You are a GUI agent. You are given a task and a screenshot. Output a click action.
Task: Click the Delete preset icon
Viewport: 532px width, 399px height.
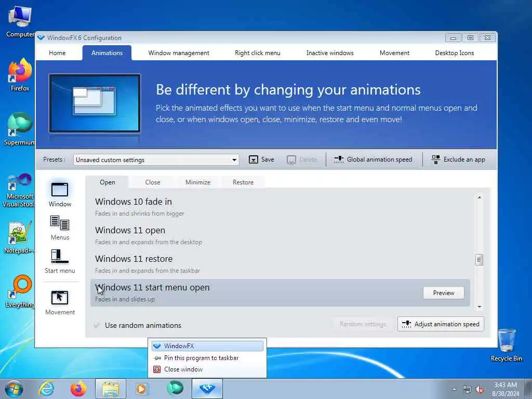291,160
